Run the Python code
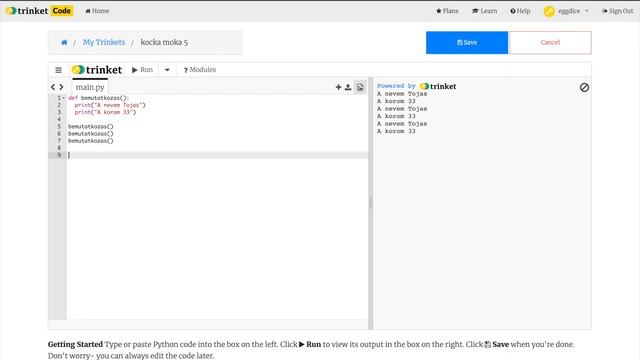This screenshot has width=640, height=360. pyautogui.click(x=142, y=70)
